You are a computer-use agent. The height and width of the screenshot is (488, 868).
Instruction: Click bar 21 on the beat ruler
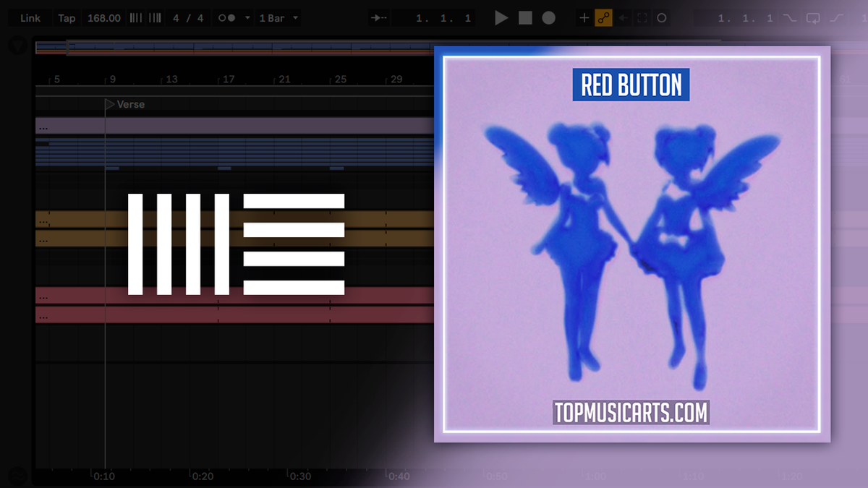[284, 80]
